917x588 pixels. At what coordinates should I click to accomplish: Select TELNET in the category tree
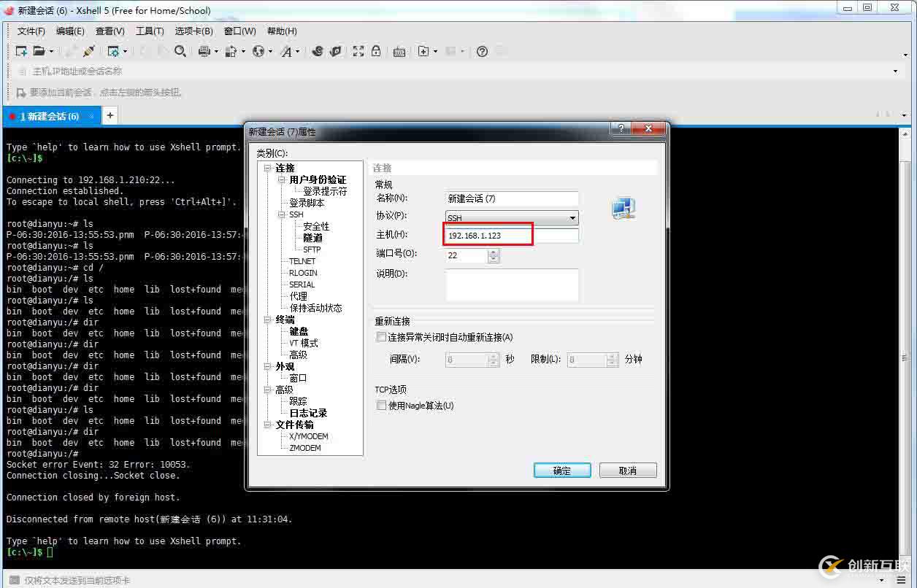(x=302, y=261)
